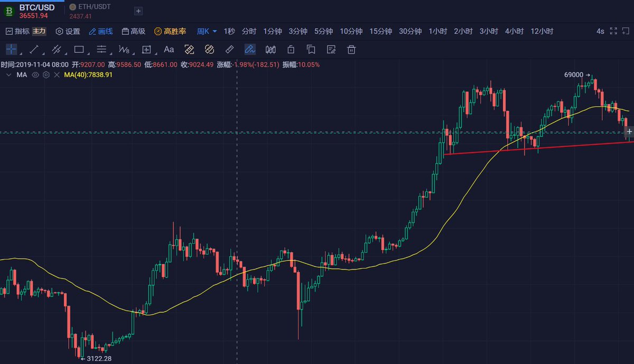Select the Aa text annotation tool
Viewport: 634px width, 364px height.
point(169,50)
